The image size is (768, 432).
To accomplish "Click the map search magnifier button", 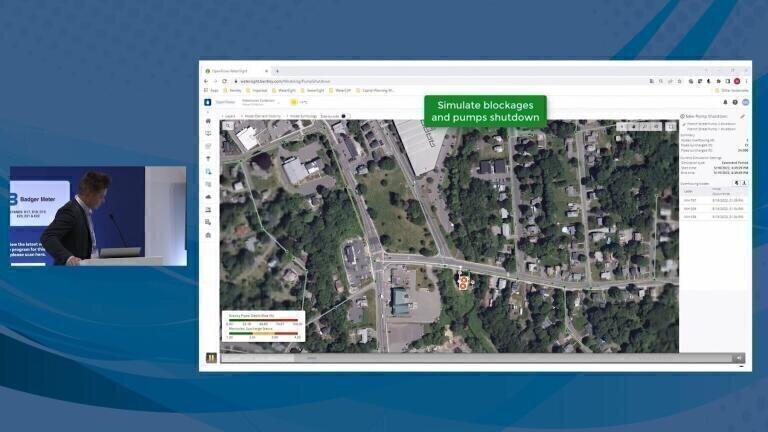I will point(228,126).
